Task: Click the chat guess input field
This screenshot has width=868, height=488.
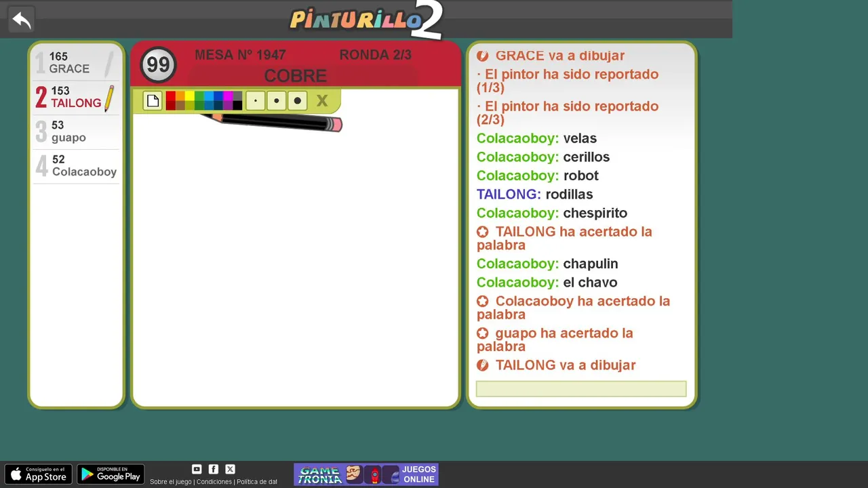Action: 581,388
